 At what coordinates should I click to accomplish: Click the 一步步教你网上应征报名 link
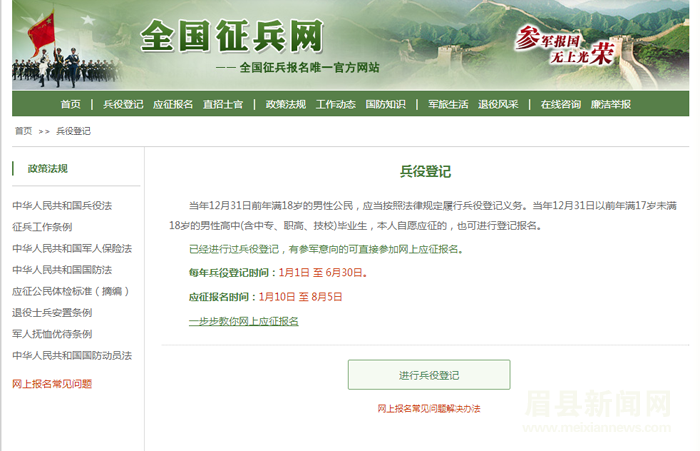click(243, 321)
